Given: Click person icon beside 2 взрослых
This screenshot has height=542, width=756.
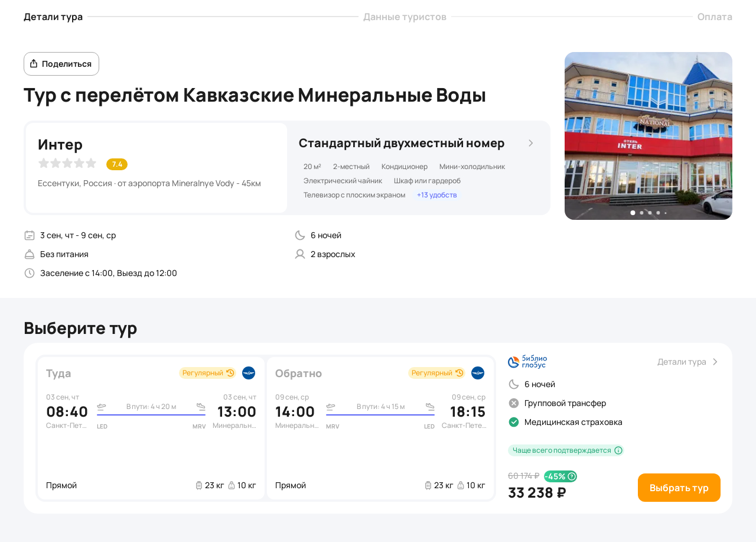Looking at the screenshot, I should pos(300,254).
